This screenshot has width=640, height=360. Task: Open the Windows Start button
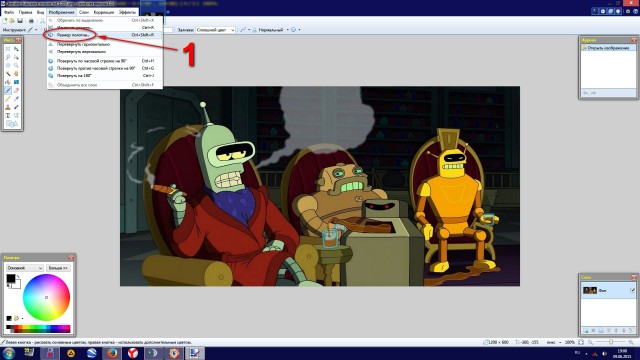[9, 353]
